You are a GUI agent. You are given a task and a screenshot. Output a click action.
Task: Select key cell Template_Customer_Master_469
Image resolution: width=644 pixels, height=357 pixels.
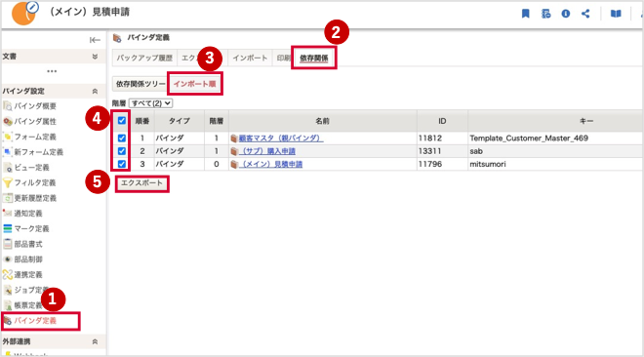click(529, 139)
